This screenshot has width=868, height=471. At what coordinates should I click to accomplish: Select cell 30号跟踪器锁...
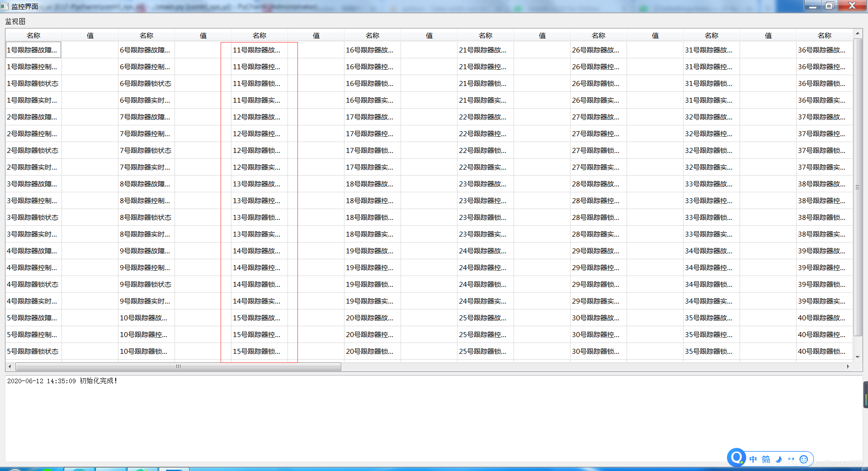599,351
